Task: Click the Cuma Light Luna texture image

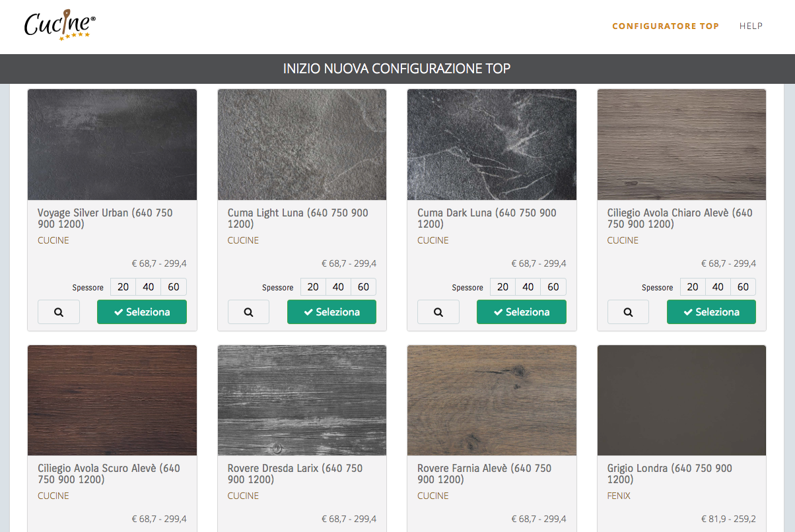Action: point(302,145)
